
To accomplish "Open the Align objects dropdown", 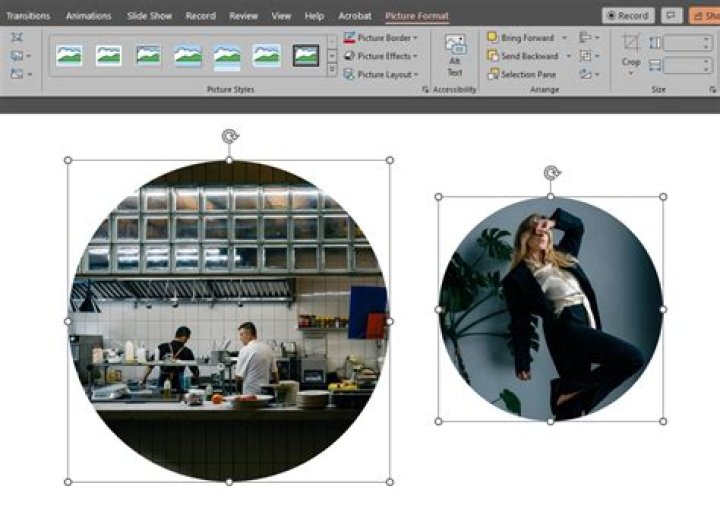I will 588,38.
